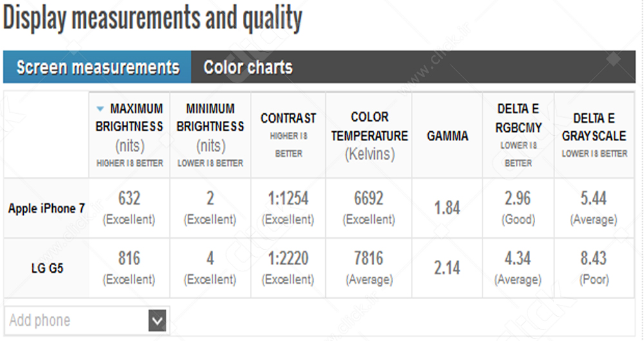The height and width of the screenshot is (341, 644).
Task: Click the sort arrow beside Maximum Brightness
Action: pyautogui.click(x=100, y=109)
